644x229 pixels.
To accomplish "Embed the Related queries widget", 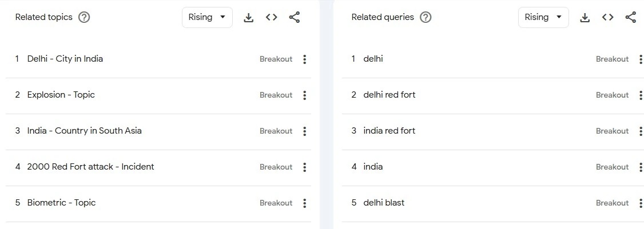I will pyautogui.click(x=608, y=17).
